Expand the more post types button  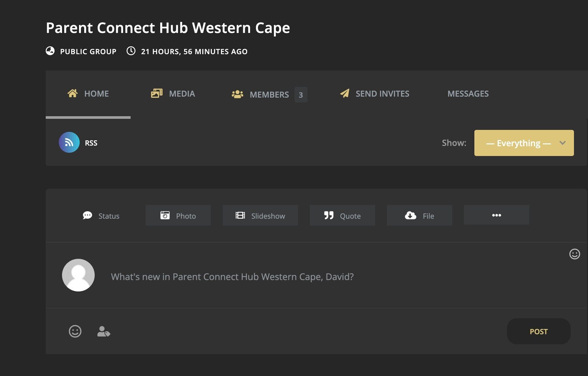click(x=497, y=215)
